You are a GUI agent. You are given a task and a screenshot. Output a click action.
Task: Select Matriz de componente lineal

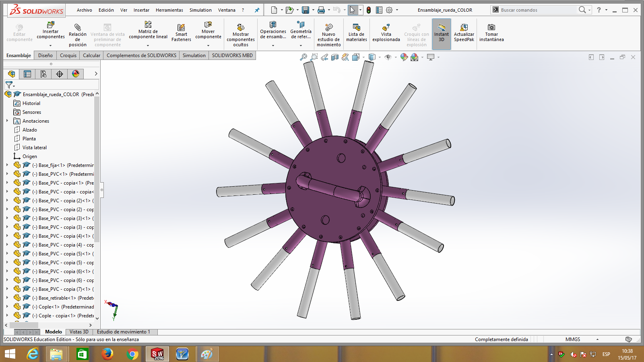(x=148, y=31)
